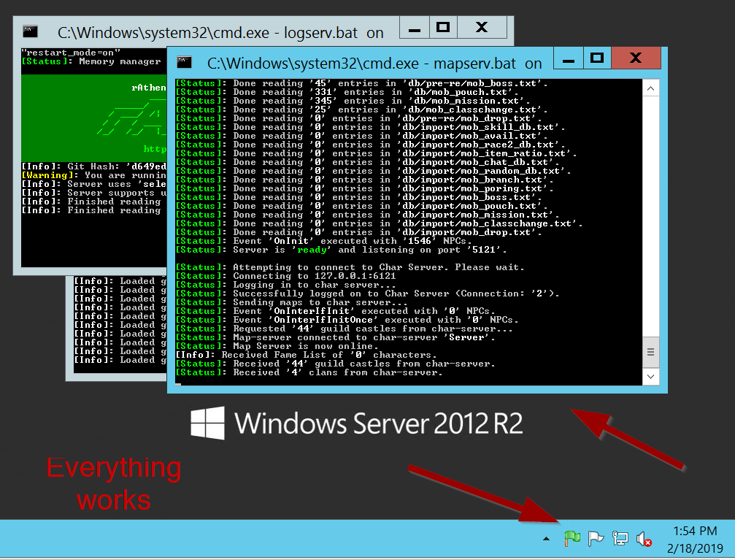Click the mapserv.bat window title bar text
This screenshot has width=735, height=560.
374,64
